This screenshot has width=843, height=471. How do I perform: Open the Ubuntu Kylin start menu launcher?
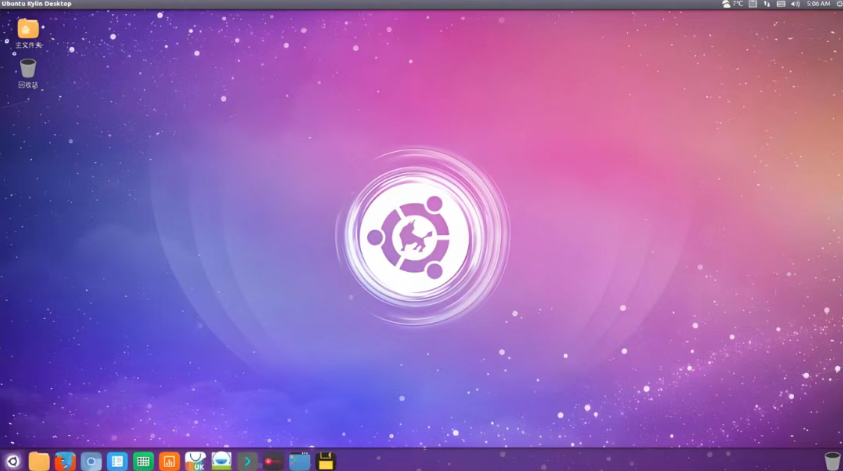pos(13,461)
